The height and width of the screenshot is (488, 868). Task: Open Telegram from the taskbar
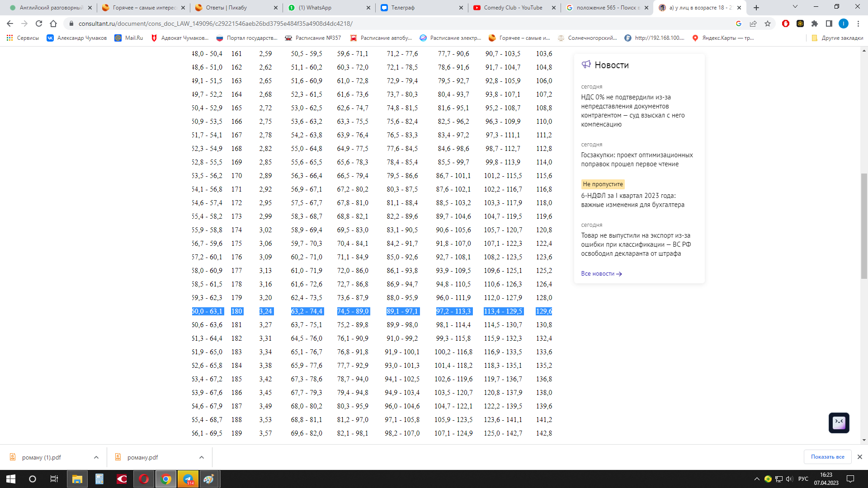click(188, 479)
